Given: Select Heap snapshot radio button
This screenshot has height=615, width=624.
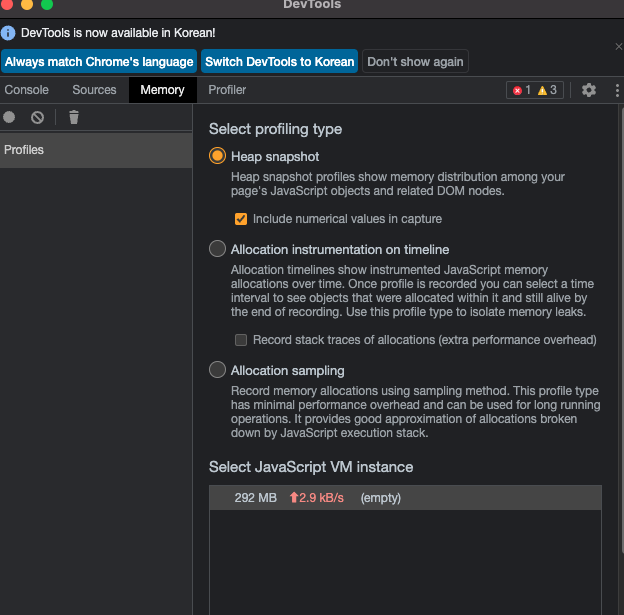Looking at the screenshot, I should click(217, 156).
